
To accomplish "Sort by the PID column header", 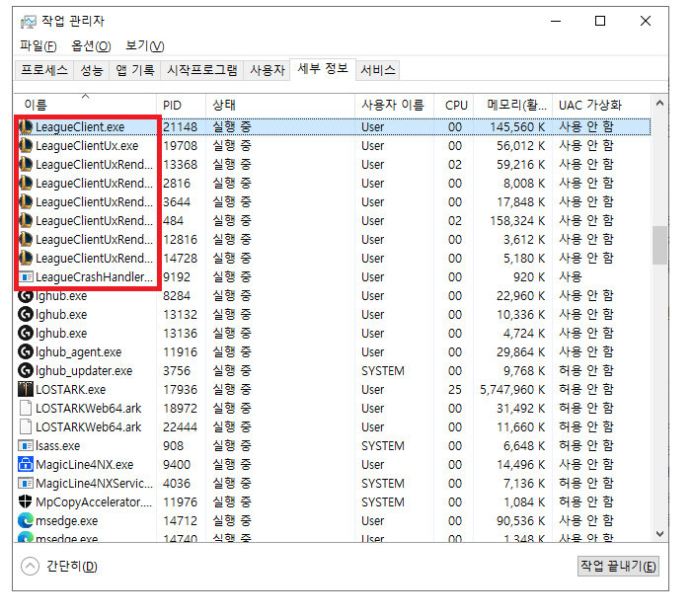I will pos(181,106).
